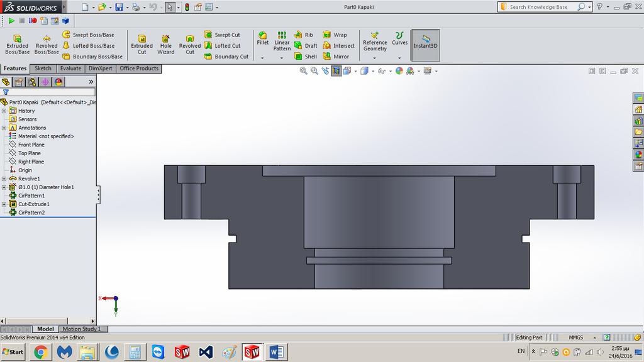Open Word from the taskbar
644x362 pixels.
tap(277, 352)
